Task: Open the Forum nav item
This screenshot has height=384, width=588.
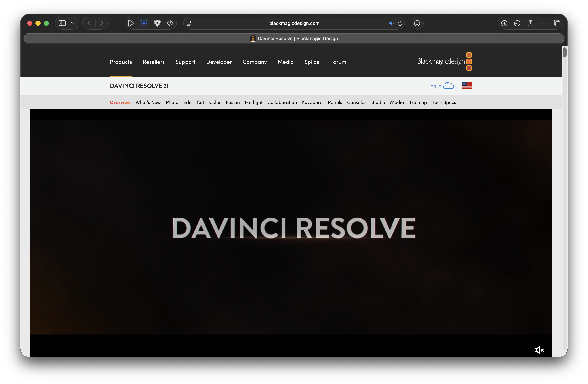Action: coord(338,62)
